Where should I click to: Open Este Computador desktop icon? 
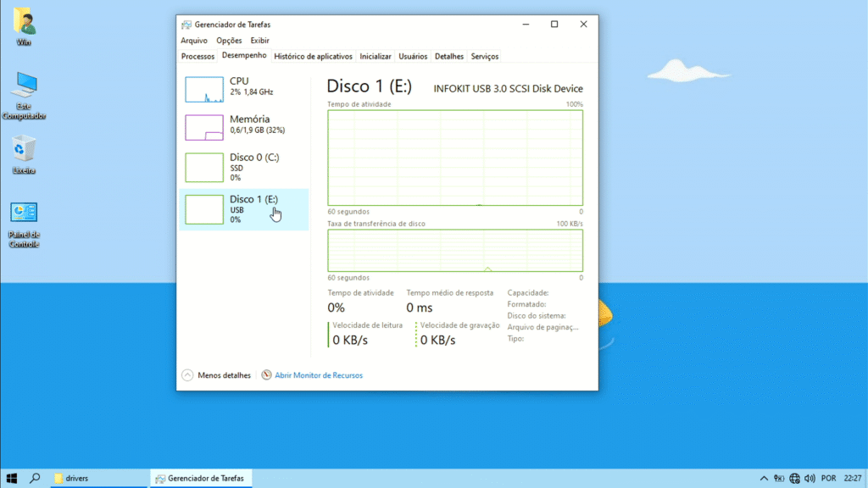click(24, 86)
